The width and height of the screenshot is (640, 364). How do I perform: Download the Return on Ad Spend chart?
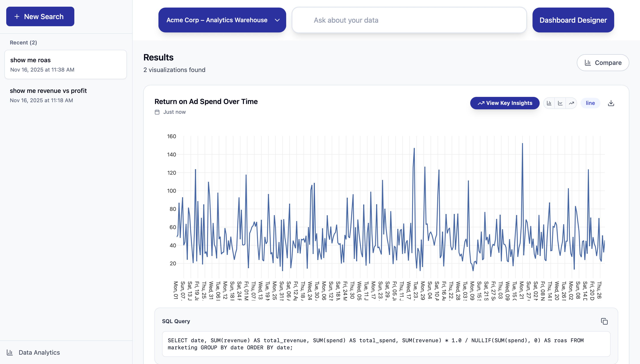click(x=611, y=103)
